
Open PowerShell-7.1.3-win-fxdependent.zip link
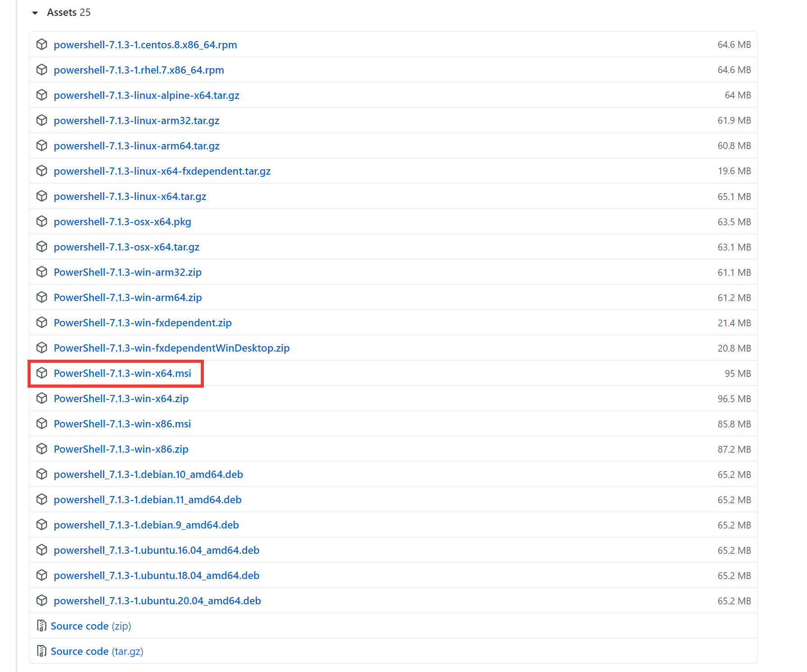(x=143, y=323)
